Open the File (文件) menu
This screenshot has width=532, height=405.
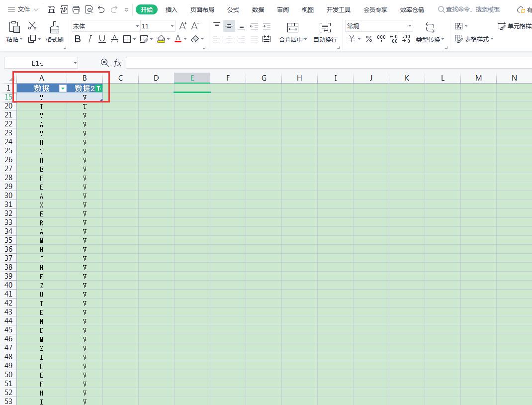click(23, 9)
